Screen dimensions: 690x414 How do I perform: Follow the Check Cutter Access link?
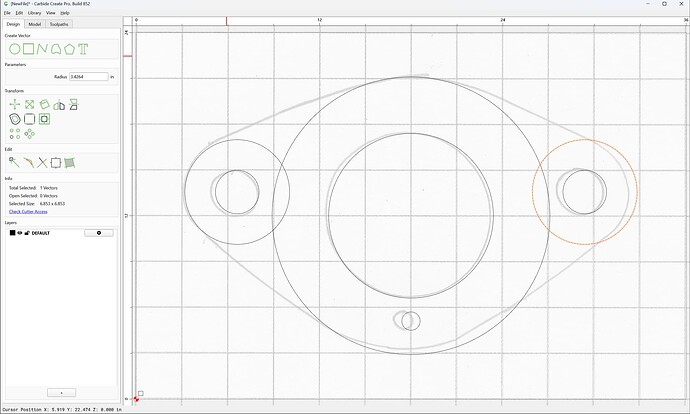pos(28,212)
